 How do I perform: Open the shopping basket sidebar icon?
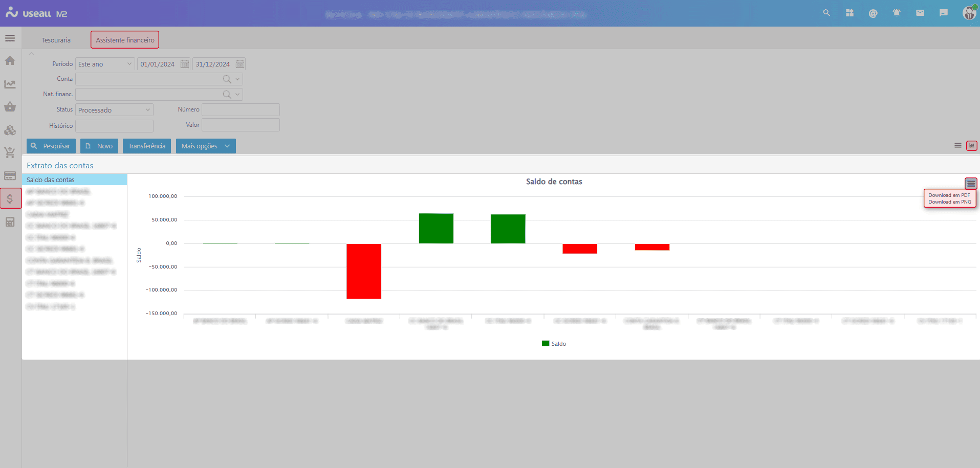click(x=10, y=107)
